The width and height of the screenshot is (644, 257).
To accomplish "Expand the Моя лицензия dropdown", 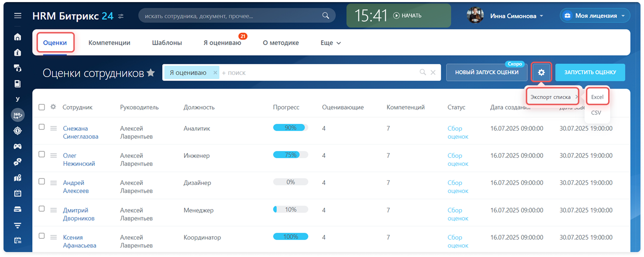I will [595, 16].
